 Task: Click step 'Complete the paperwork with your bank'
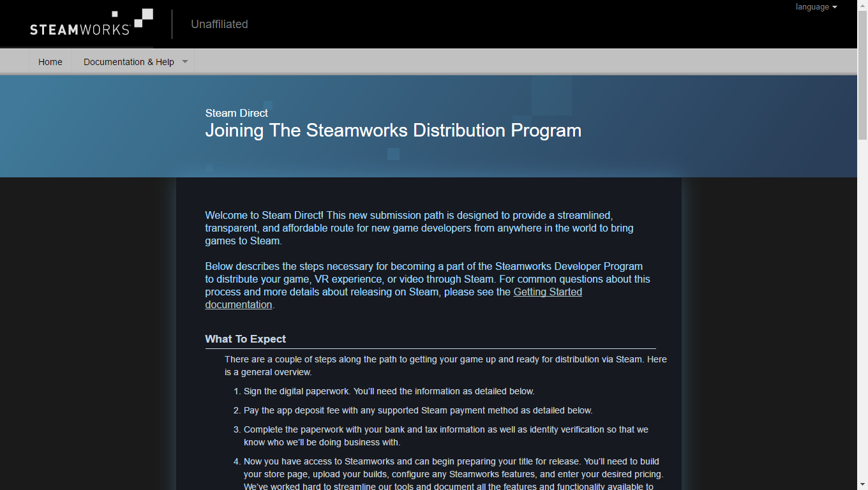[446, 436]
